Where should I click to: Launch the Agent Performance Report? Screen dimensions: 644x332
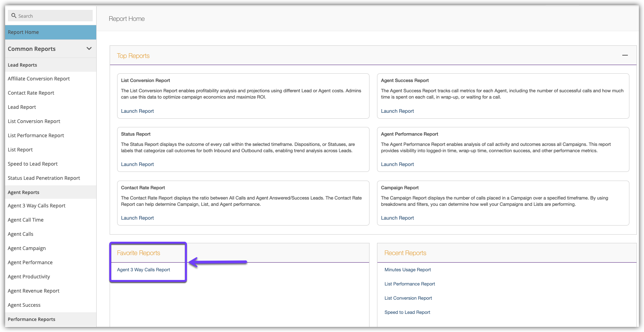click(x=397, y=164)
